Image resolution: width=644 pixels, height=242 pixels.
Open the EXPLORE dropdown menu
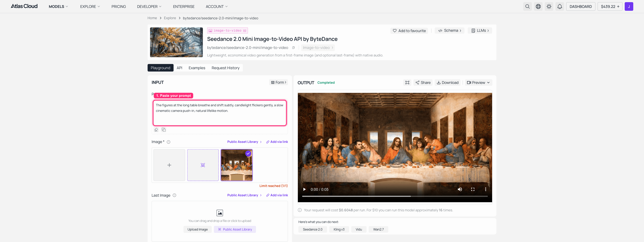pos(90,6)
